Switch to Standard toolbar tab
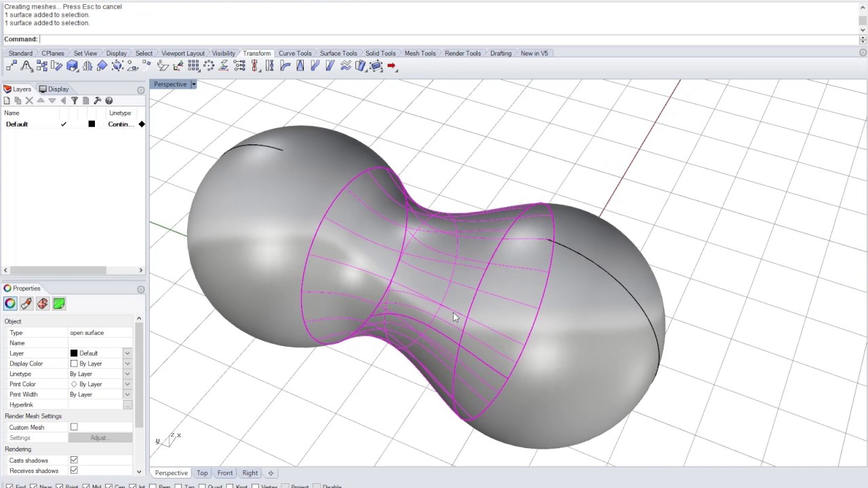868x488 pixels. (20, 53)
